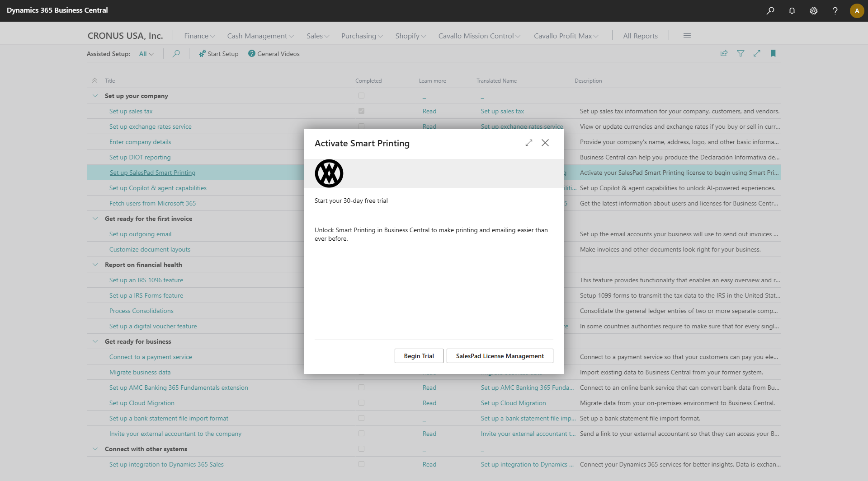Toggle Completed checkbox for Connect with other systems
This screenshot has height=481, width=868.
pos(361,449)
